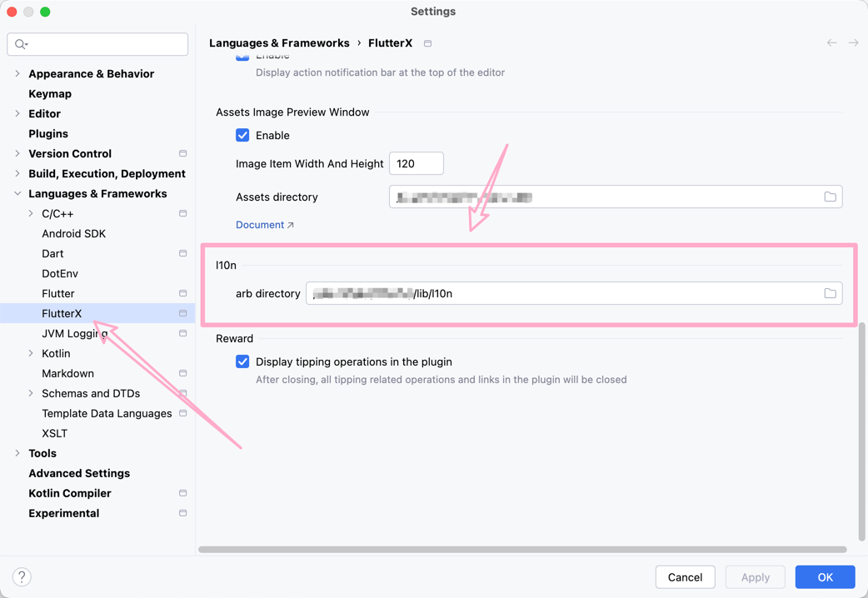Click the Assets directory path field
Viewport: 868px width, 598px height.
(616, 197)
